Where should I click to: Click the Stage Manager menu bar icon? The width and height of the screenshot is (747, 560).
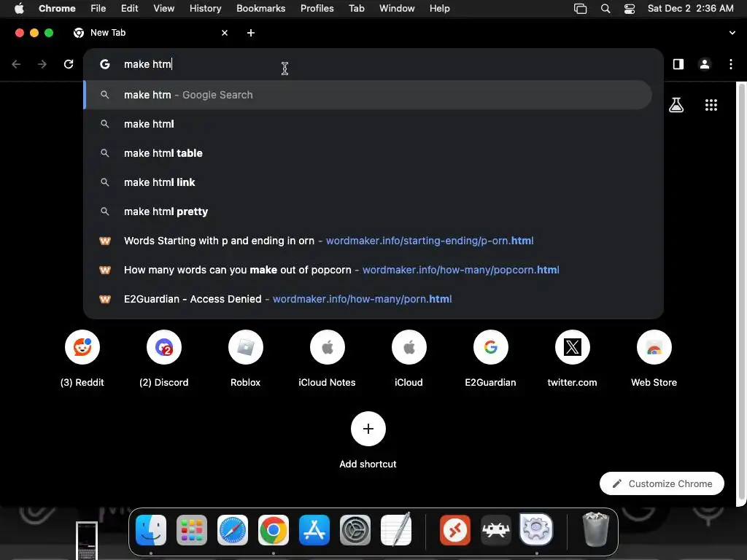pyautogui.click(x=580, y=9)
